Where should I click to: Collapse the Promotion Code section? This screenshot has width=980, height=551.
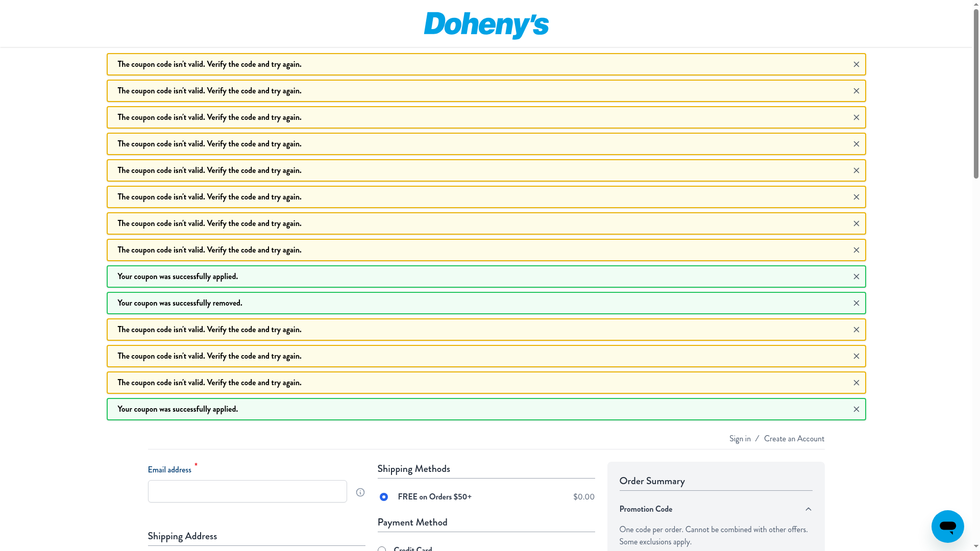pyautogui.click(x=808, y=509)
